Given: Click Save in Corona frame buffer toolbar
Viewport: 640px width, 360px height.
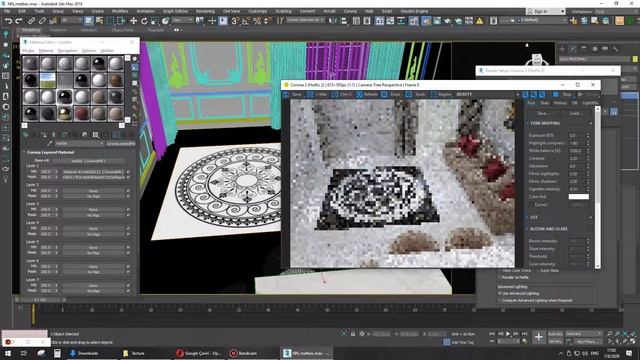Looking at the screenshot, I should (292, 94).
